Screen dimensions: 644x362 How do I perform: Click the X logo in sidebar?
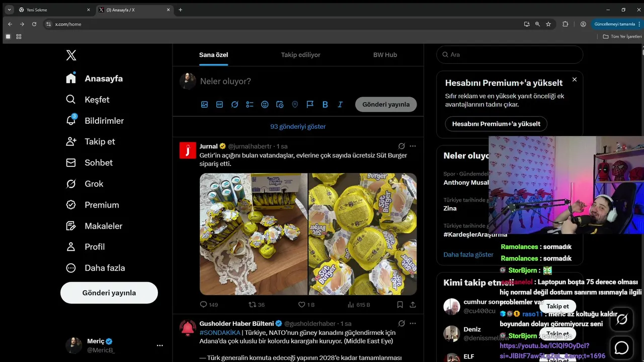(71, 55)
